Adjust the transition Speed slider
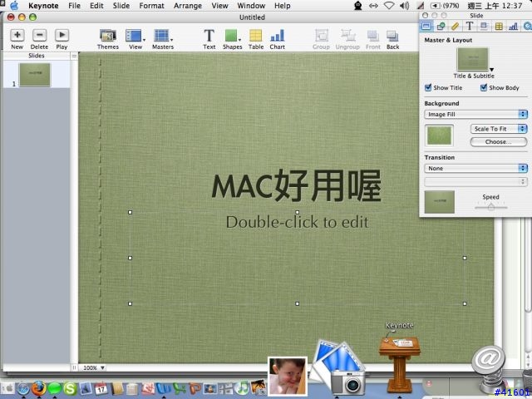Screen dimensions: 532x399 click(x=491, y=207)
